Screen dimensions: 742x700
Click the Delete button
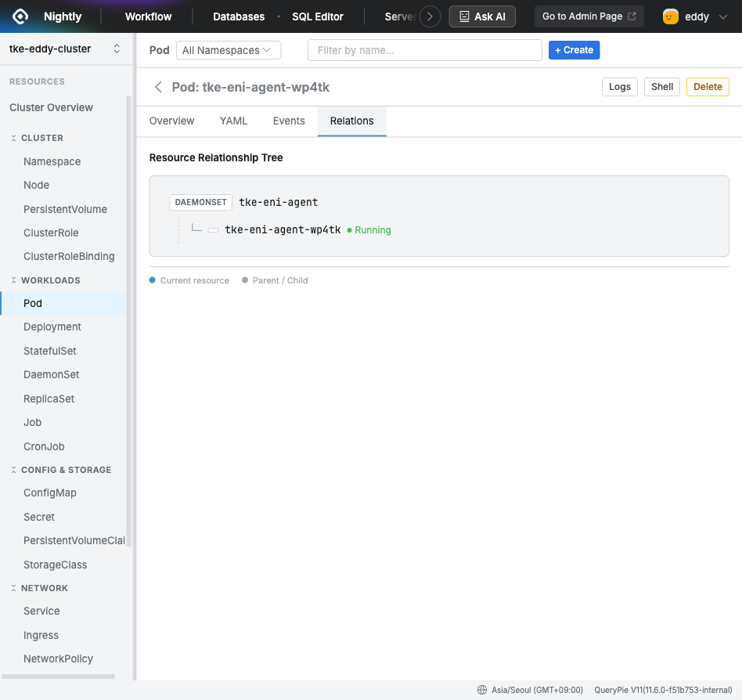708,87
